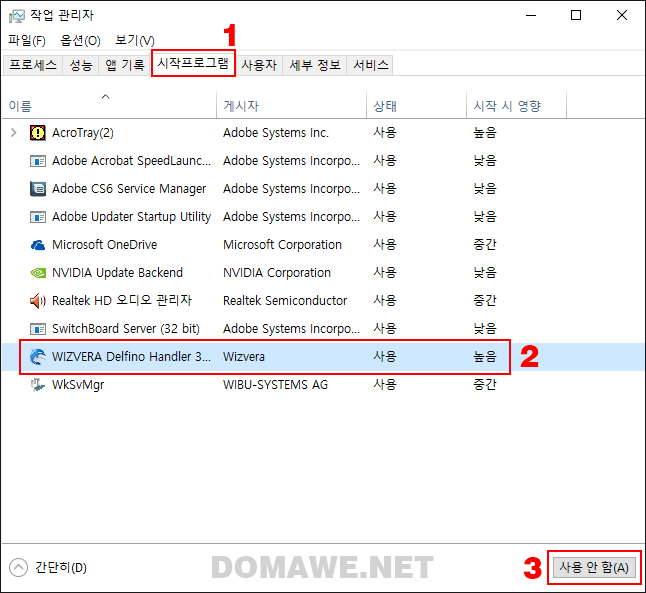Viewport: 646px width, 593px height.
Task: Switch to the 프로세스 tab
Action: coord(33,65)
